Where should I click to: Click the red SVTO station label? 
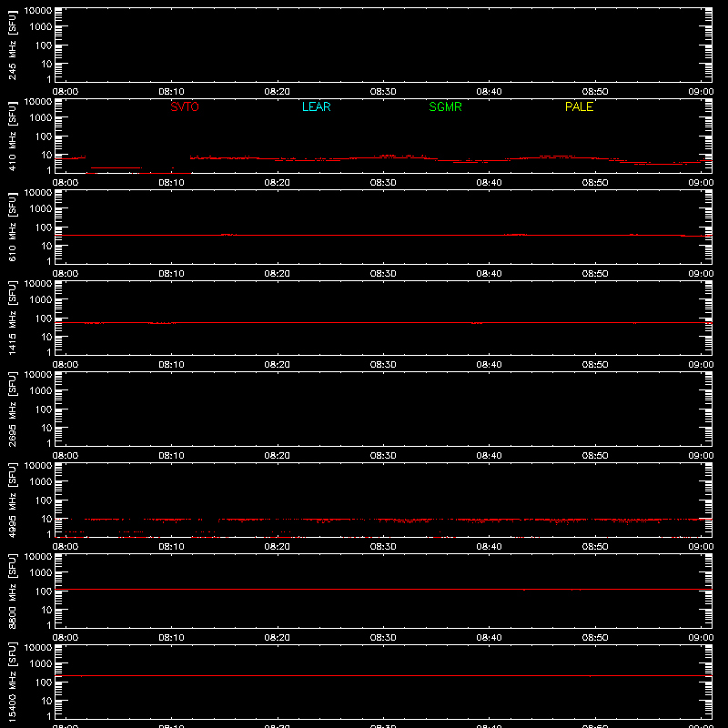tap(185, 106)
